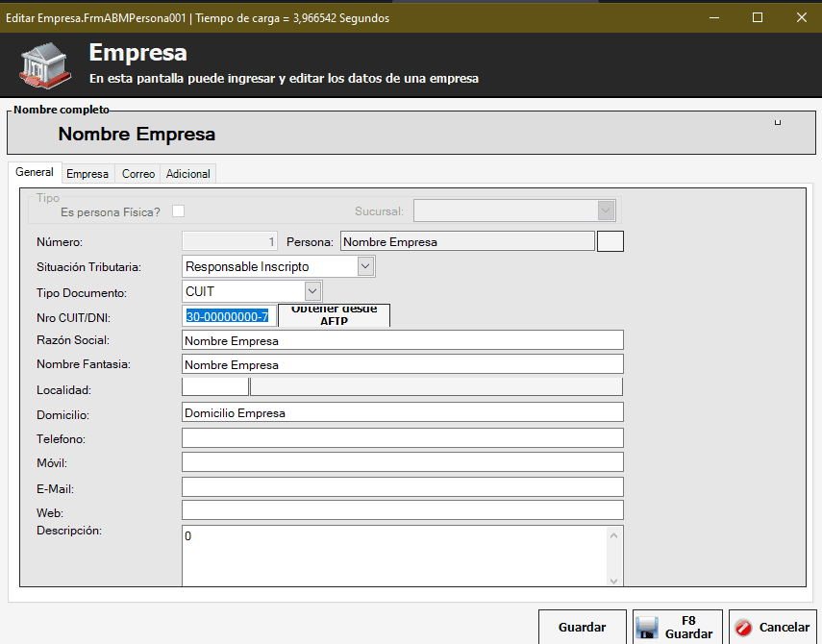Viewport: 822px width, 644px height.
Task: Click the floppy disk F8 Guardar button
Action: pos(678,628)
